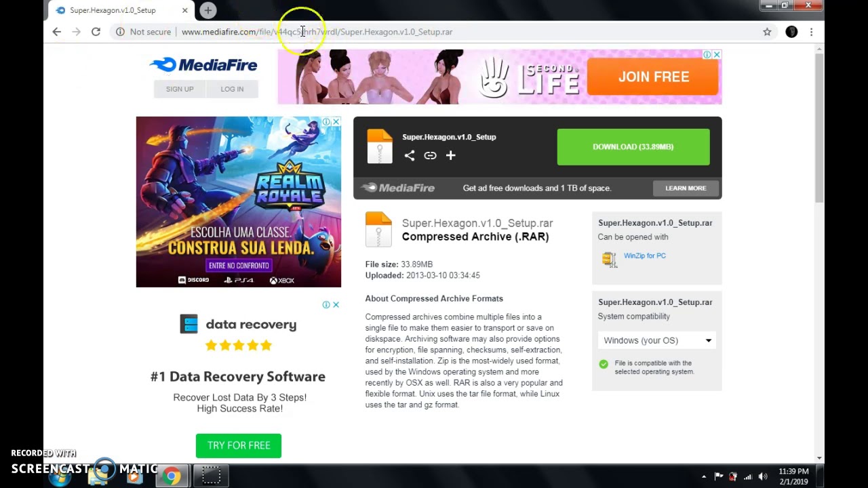Click the page's vertical scrollbar
Screen dimensions: 868x488
click(x=819, y=129)
